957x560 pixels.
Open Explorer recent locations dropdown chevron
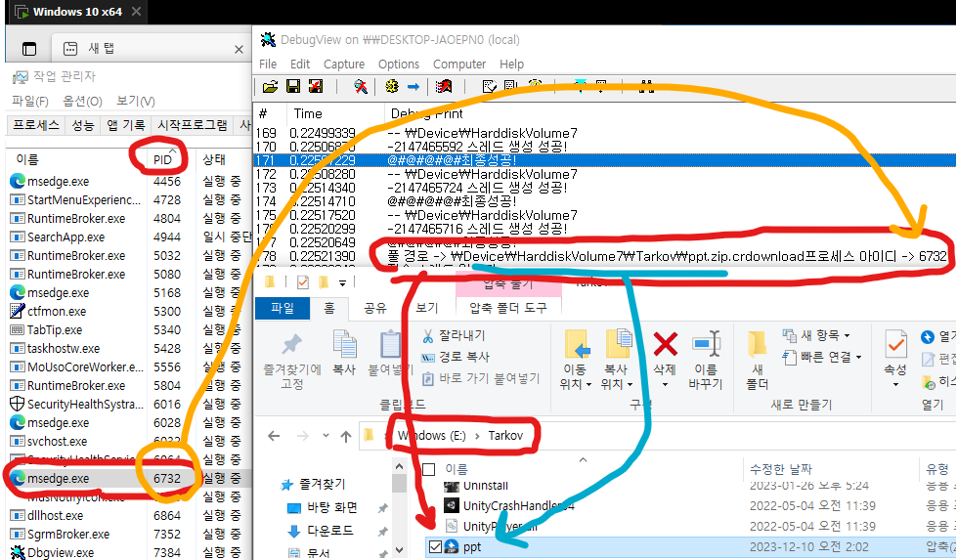[x=326, y=436]
